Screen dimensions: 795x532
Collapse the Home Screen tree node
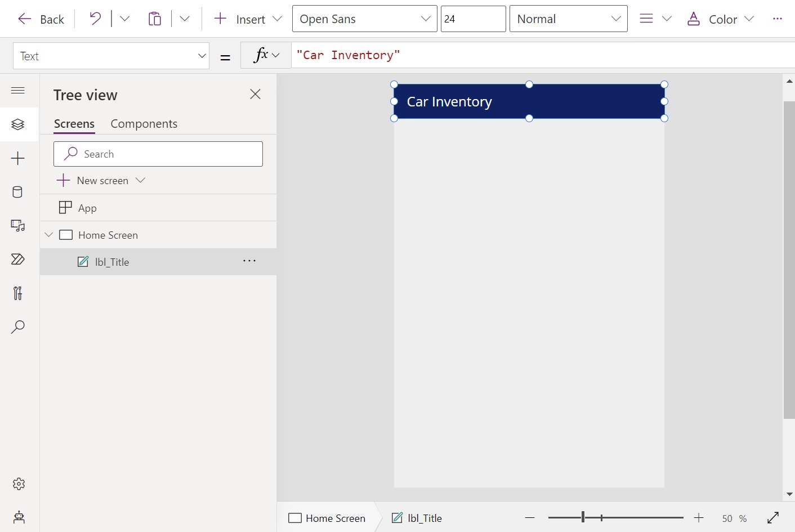pyautogui.click(x=48, y=235)
